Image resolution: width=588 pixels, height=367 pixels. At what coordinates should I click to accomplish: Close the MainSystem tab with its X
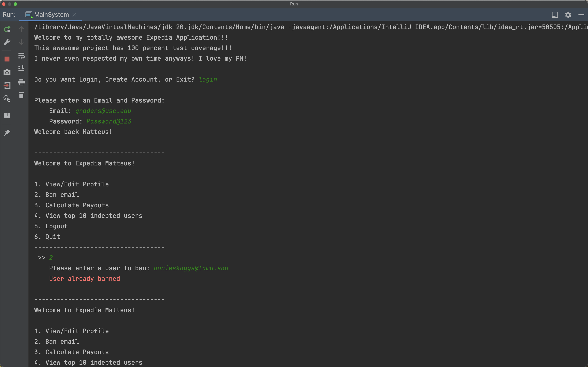point(74,15)
